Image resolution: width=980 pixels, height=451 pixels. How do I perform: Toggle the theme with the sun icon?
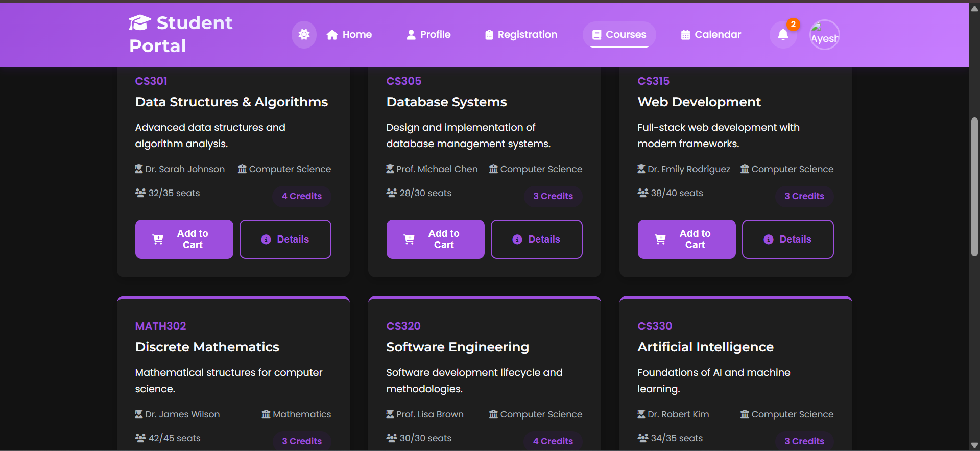(304, 35)
